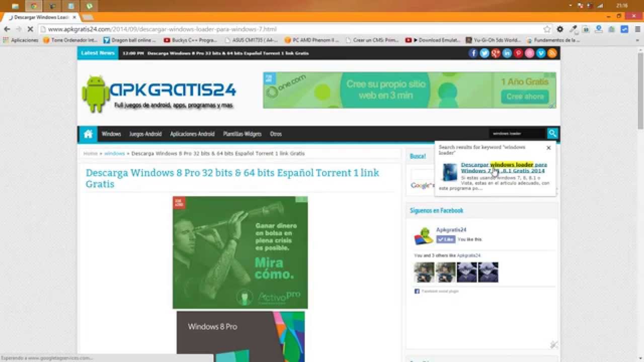Click the Facebook Like button

(x=446, y=239)
